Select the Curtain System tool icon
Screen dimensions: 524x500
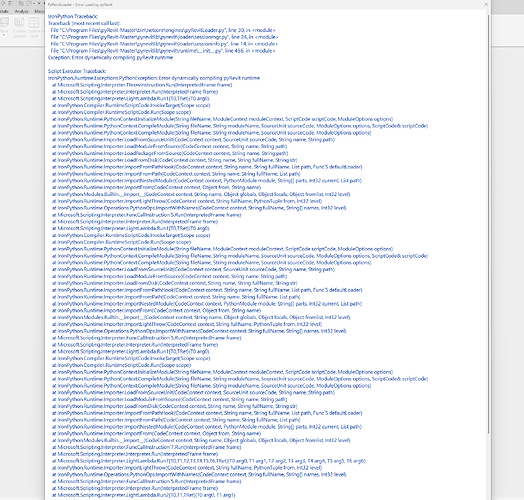pyautogui.click(x=19, y=22)
